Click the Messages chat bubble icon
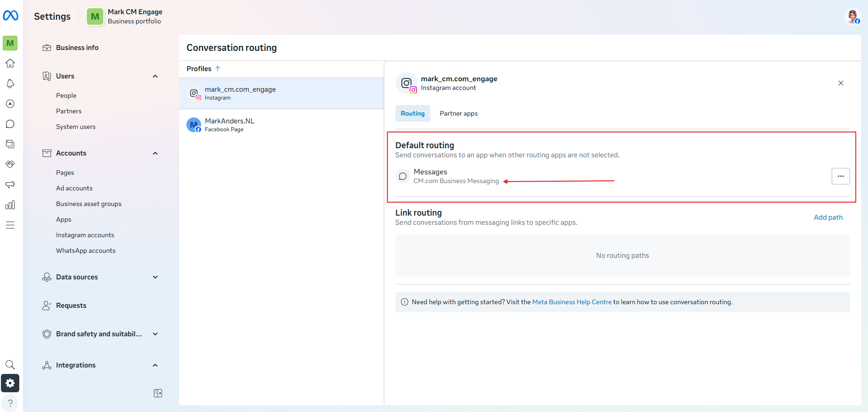 pyautogui.click(x=403, y=176)
